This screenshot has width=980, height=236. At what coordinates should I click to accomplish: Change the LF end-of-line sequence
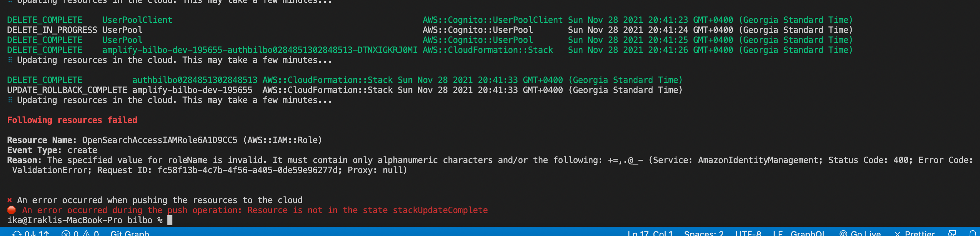[778, 233]
